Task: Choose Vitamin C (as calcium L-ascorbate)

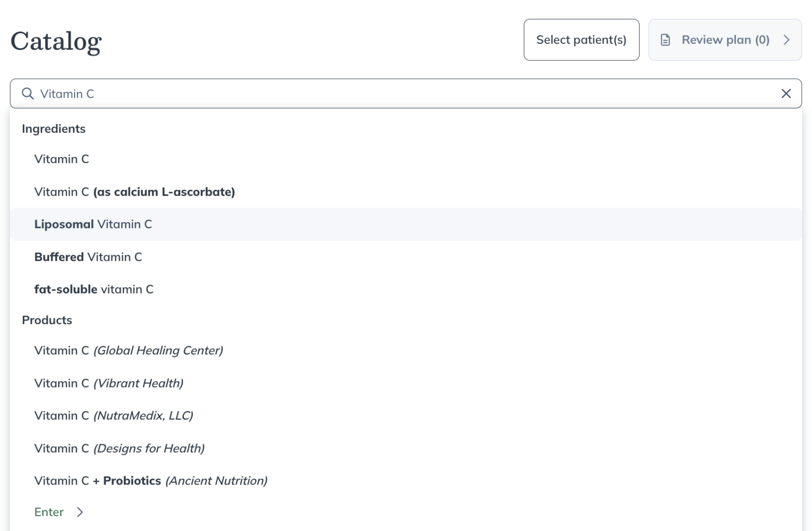Action: pyautogui.click(x=134, y=191)
